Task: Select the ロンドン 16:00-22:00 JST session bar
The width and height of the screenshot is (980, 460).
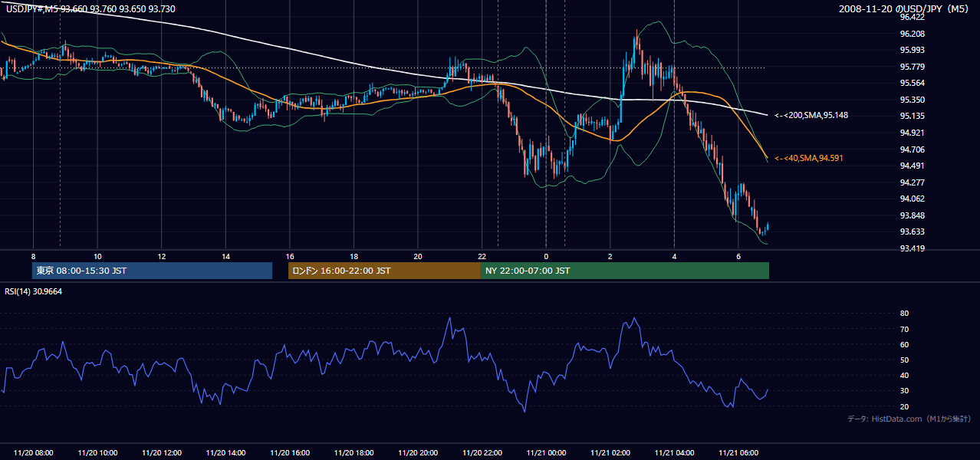Action: [x=384, y=271]
